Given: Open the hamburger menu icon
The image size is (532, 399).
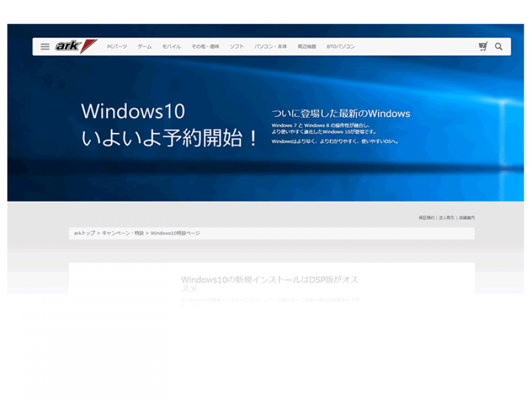Looking at the screenshot, I should point(45,47).
